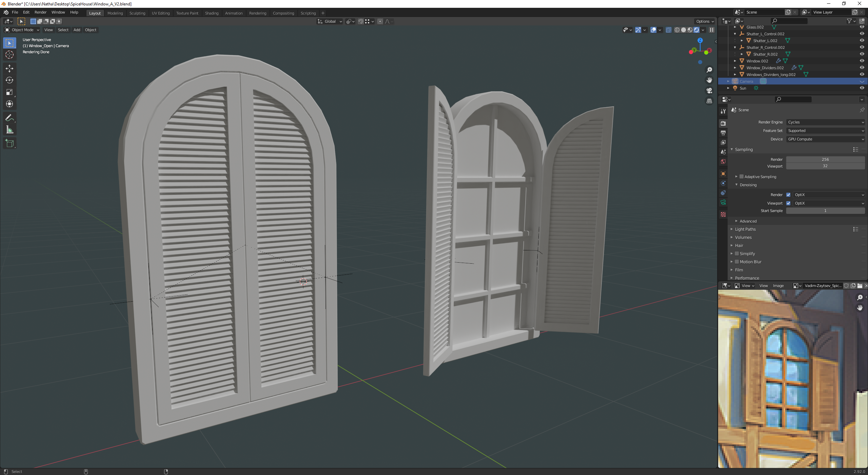The width and height of the screenshot is (868, 475).
Task: Switch to the Shading workspace tab
Action: click(x=212, y=13)
